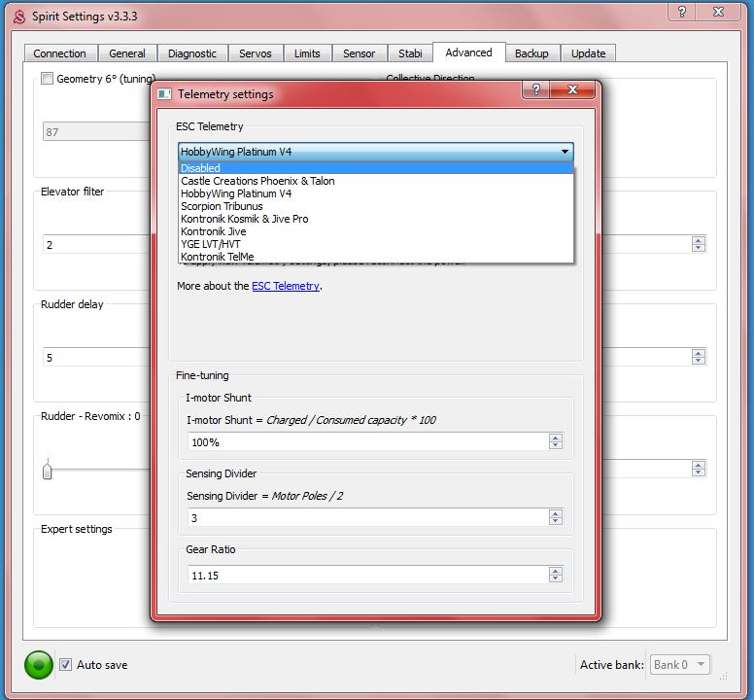Image resolution: width=754 pixels, height=700 pixels.
Task: Enable the Geometry 6° (tuning) checkbox
Action: [x=47, y=79]
